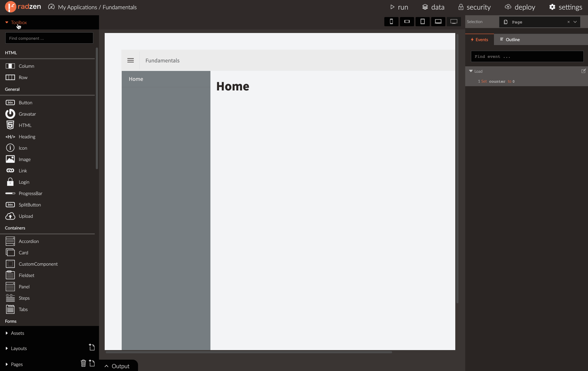Click the hamburger menu icon beside Fundamentals
588x371 pixels.
pos(131,60)
